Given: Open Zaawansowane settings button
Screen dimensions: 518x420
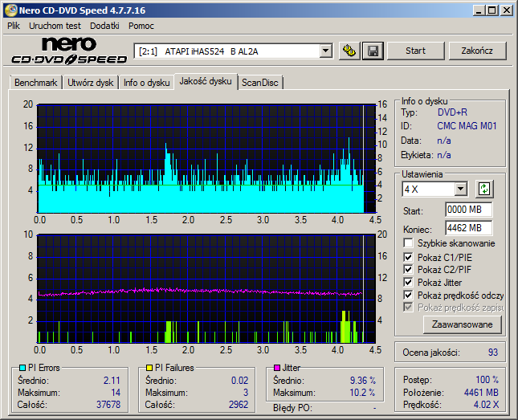Looking at the screenshot, I should (462, 324).
